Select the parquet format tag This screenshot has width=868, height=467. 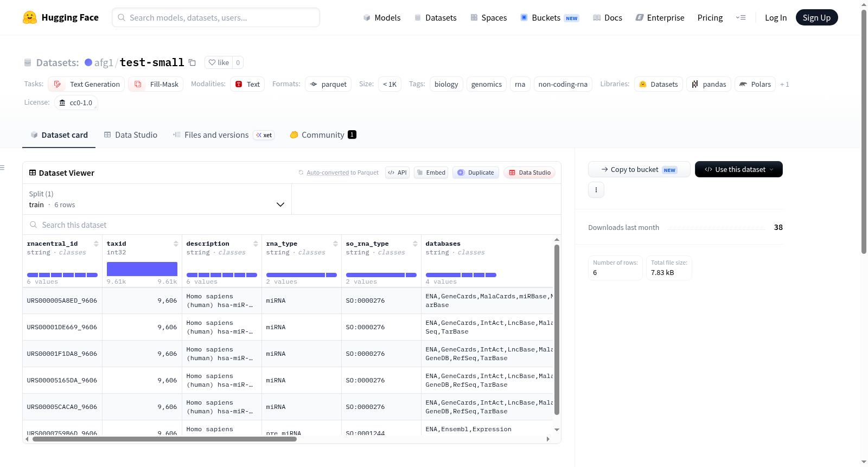click(328, 84)
